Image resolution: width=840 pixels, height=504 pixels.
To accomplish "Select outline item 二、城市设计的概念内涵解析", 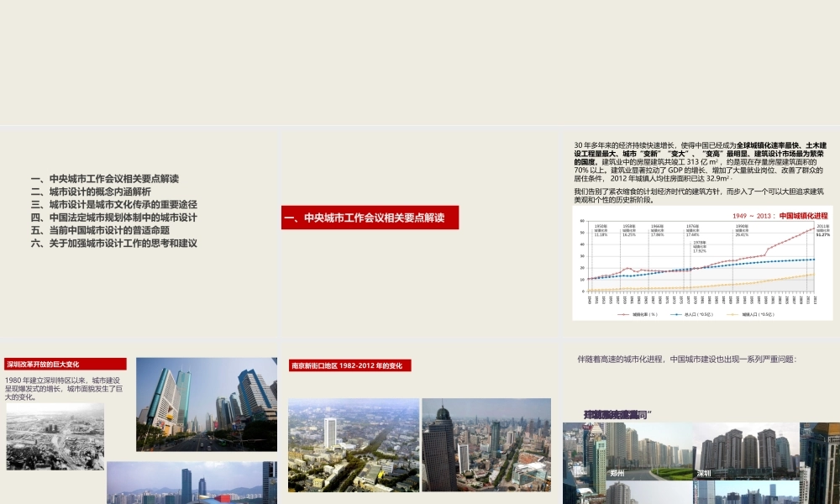I will (x=92, y=191).
